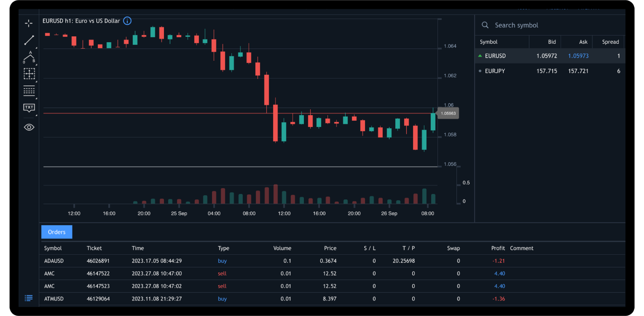
Task: Select the EURJPY symbol row
Action: tap(550, 71)
